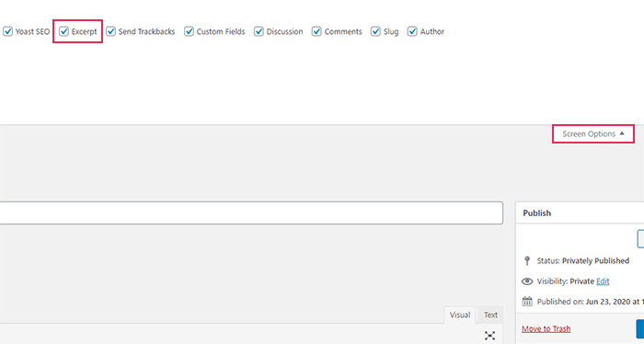Edit the post visibility setting

(603, 281)
